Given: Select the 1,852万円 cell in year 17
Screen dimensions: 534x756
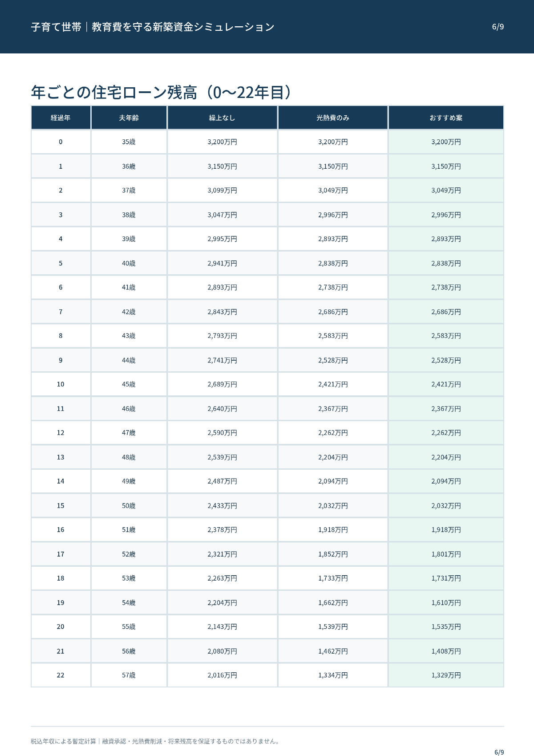Looking at the screenshot, I should [333, 554].
